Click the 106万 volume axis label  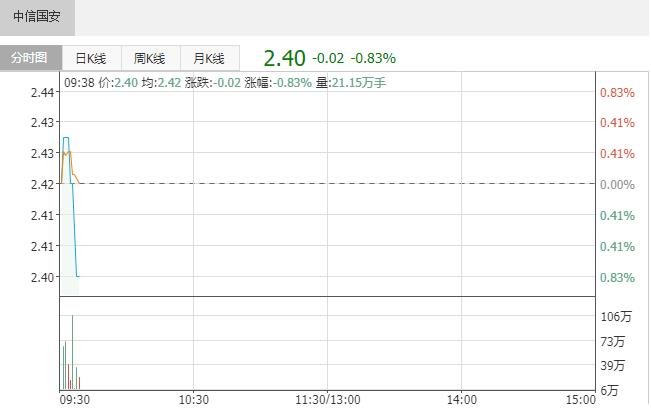pyautogui.click(x=616, y=317)
